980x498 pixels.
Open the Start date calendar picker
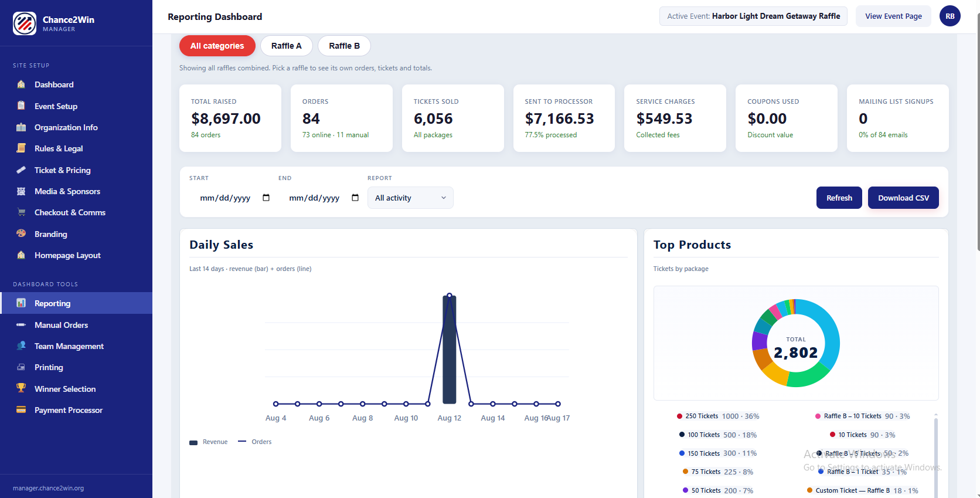(266, 198)
